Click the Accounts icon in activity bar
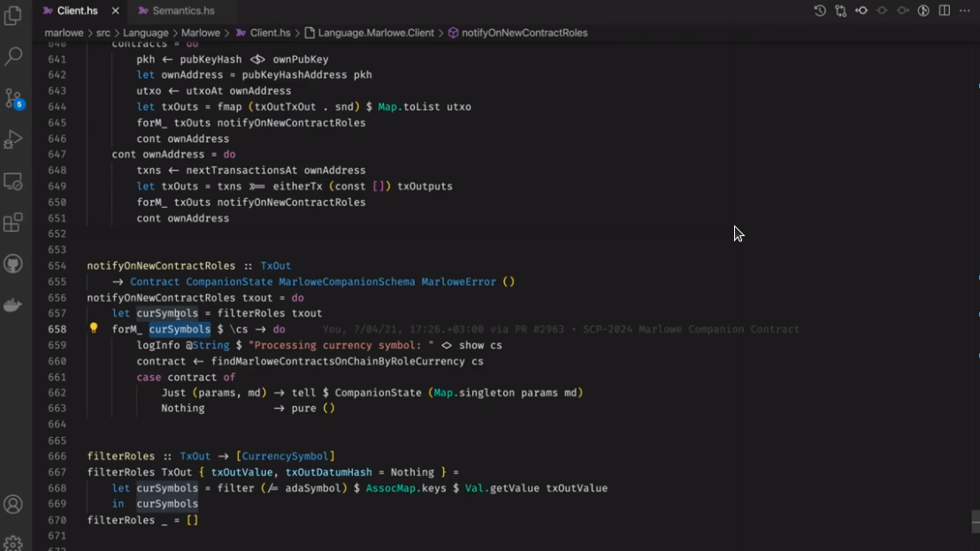The width and height of the screenshot is (980, 551). tap(13, 504)
